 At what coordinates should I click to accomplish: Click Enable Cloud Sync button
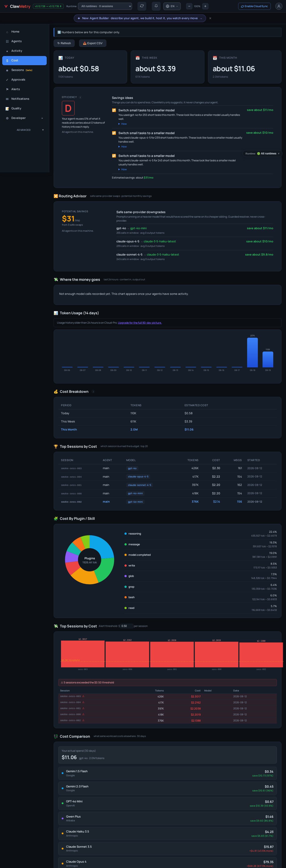click(254, 6)
